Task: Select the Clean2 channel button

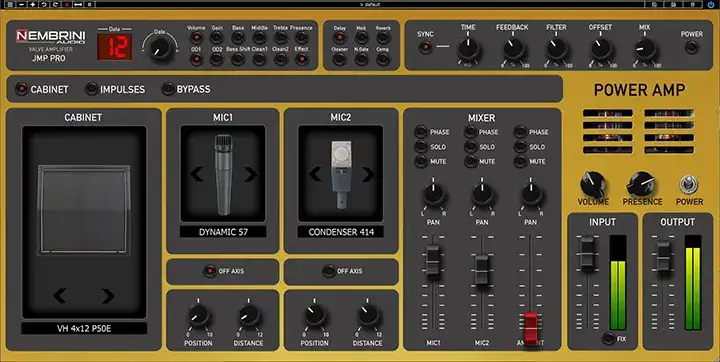Action: (x=281, y=59)
